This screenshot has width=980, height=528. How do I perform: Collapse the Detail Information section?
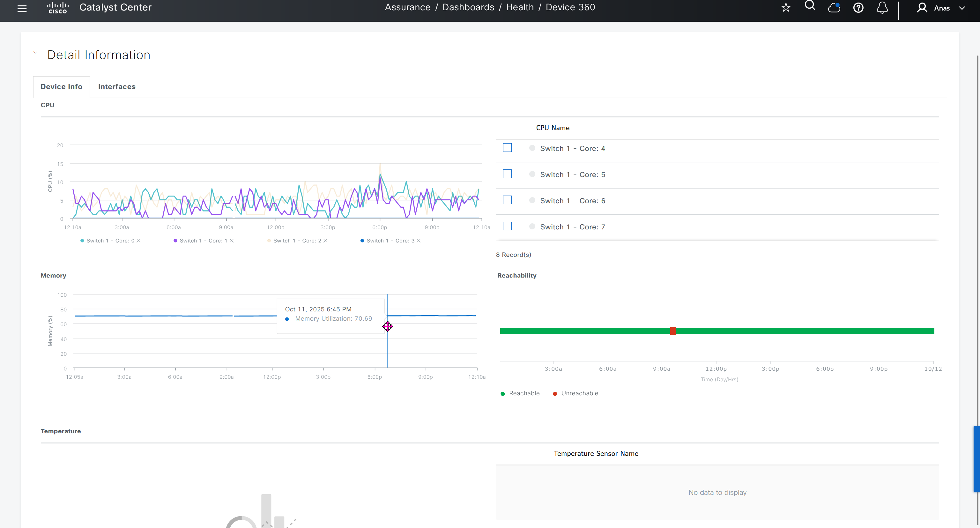click(x=35, y=53)
